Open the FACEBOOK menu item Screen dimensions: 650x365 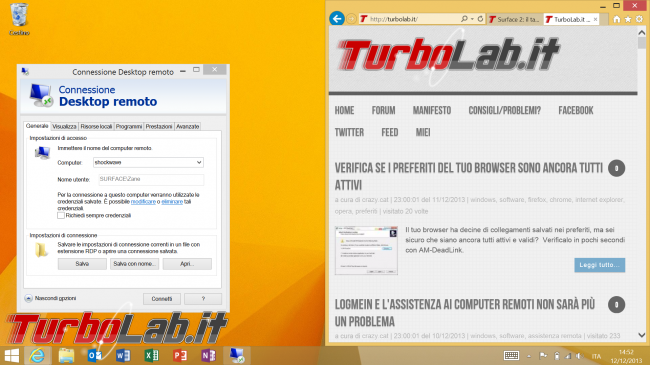point(576,110)
